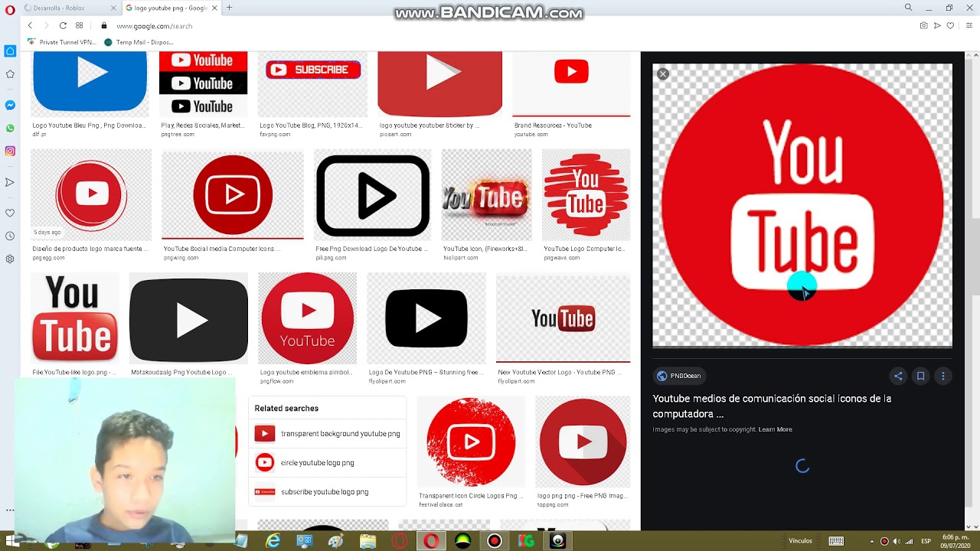Go back to the previous page

point(30,25)
